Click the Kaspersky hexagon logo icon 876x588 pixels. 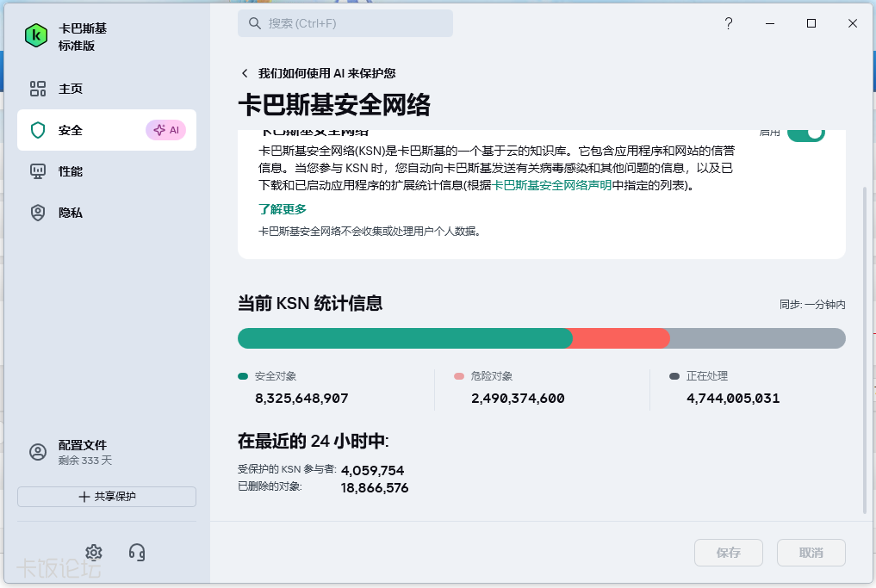click(x=35, y=35)
